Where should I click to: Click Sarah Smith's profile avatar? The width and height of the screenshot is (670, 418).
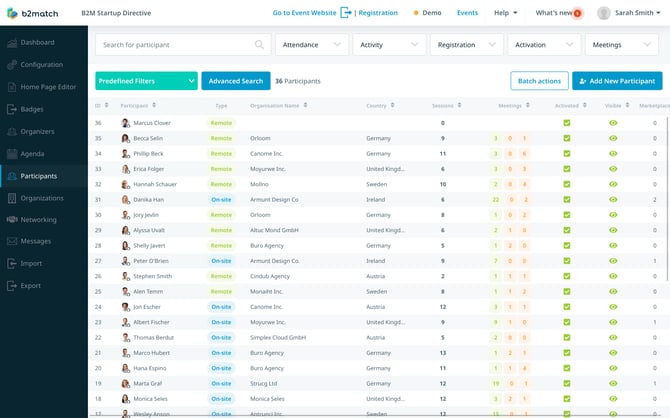604,13
